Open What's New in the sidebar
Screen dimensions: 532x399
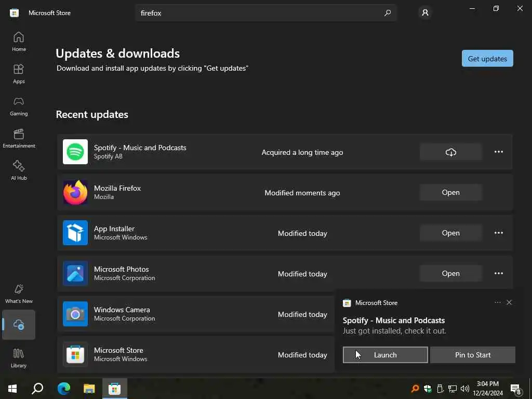(19, 294)
